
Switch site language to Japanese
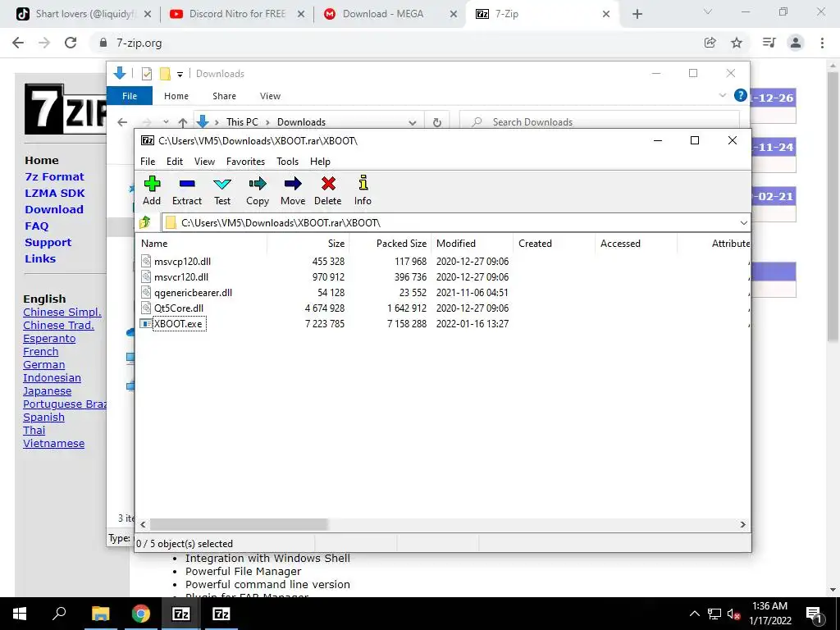click(x=47, y=391)
